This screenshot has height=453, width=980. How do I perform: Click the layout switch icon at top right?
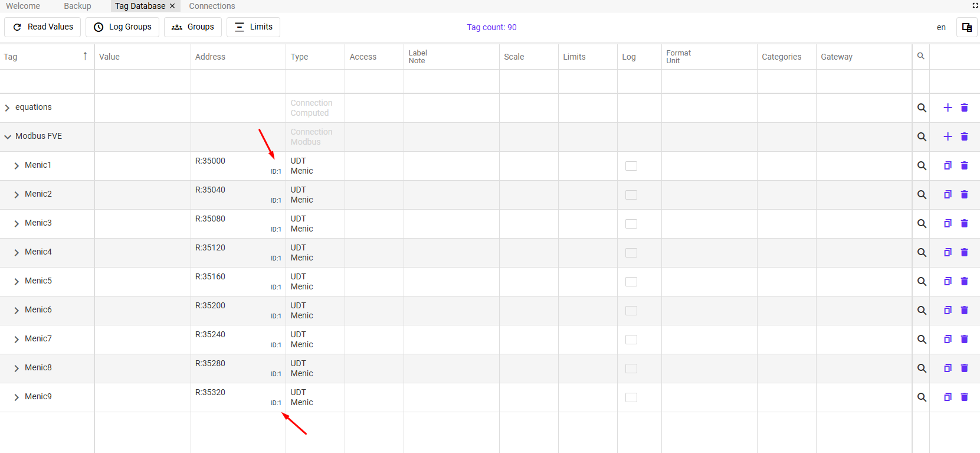click(x=967, y=27)
